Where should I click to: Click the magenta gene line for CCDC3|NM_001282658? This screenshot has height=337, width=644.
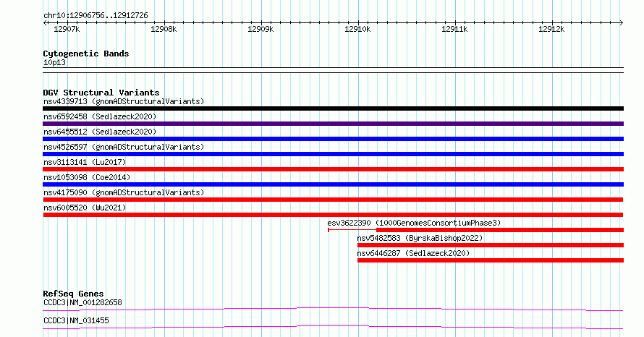[333, 309]
